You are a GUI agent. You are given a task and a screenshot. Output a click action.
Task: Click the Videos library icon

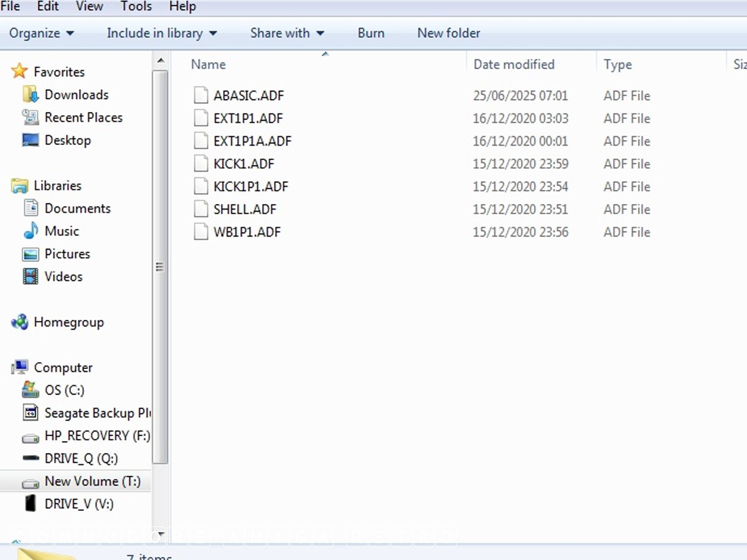pyautogui.click(x=31, y=277)
